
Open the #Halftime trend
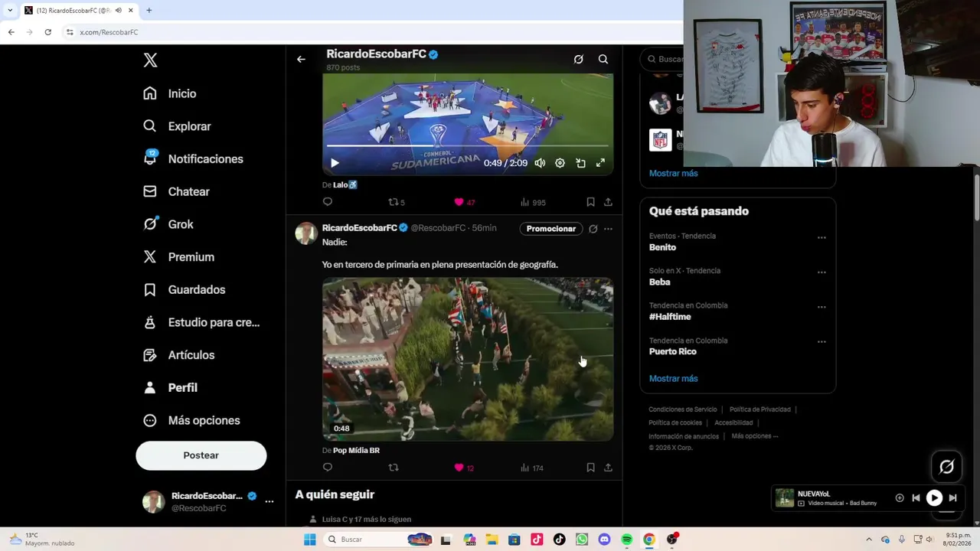click(670, 317)
